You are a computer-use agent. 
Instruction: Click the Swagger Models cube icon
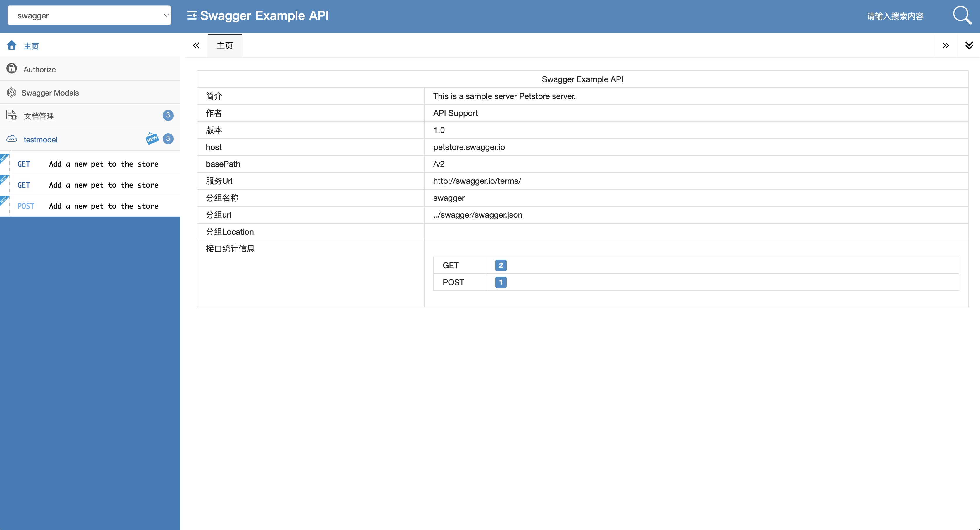11,92
